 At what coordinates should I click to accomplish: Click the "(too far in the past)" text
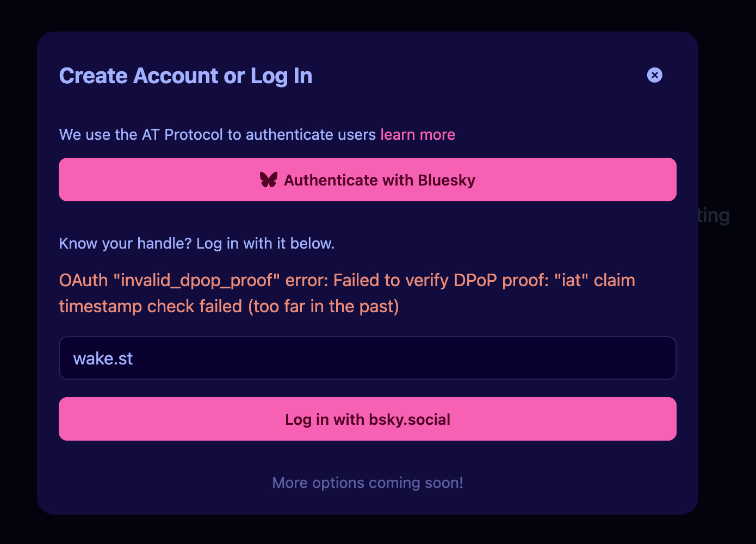[x=324, y=306]
